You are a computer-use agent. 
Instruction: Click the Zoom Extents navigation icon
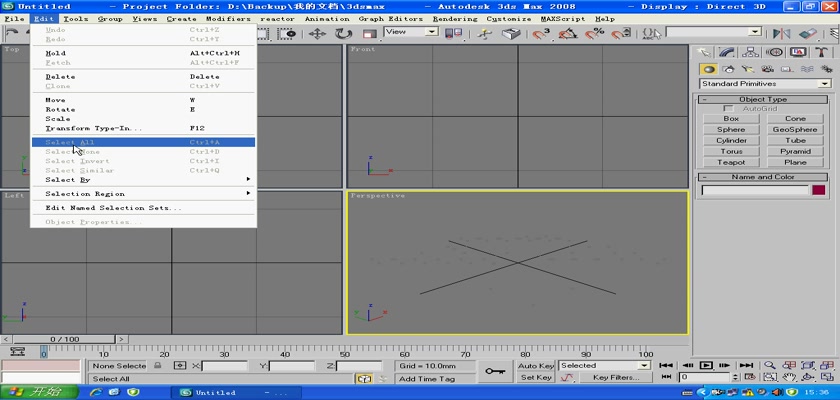807,365
